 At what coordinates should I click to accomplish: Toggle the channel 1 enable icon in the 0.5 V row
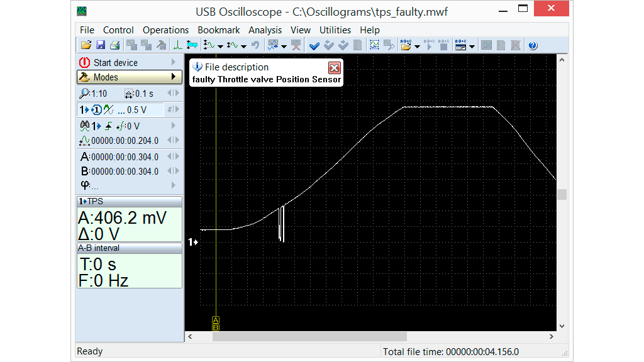click(x=96, y=110)
